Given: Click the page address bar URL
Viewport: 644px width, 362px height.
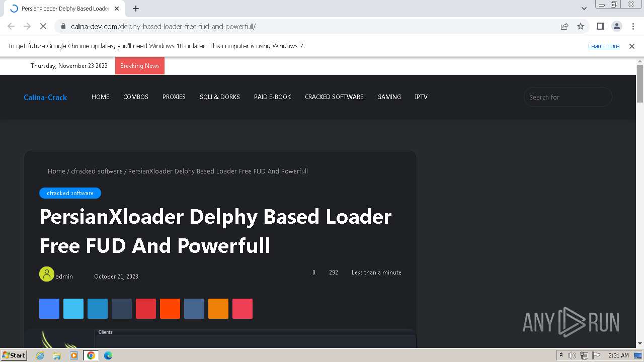Looking at the screenshot, I should pos(163,27).
